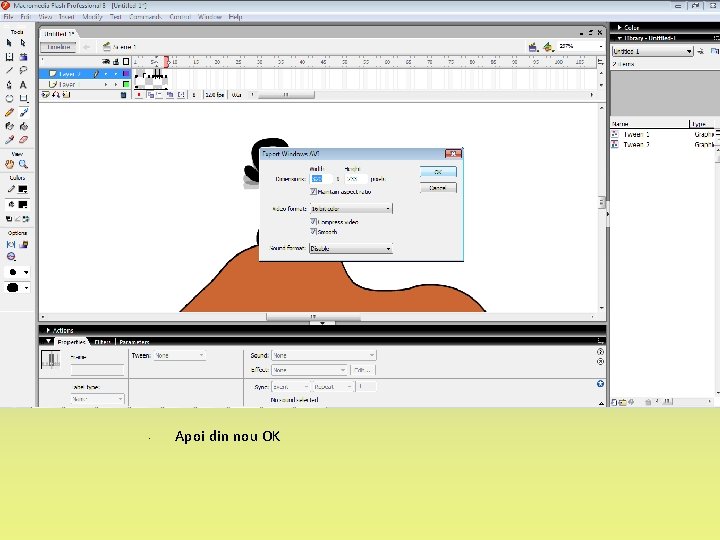Open the Control menu

click(x=180, y=17)
